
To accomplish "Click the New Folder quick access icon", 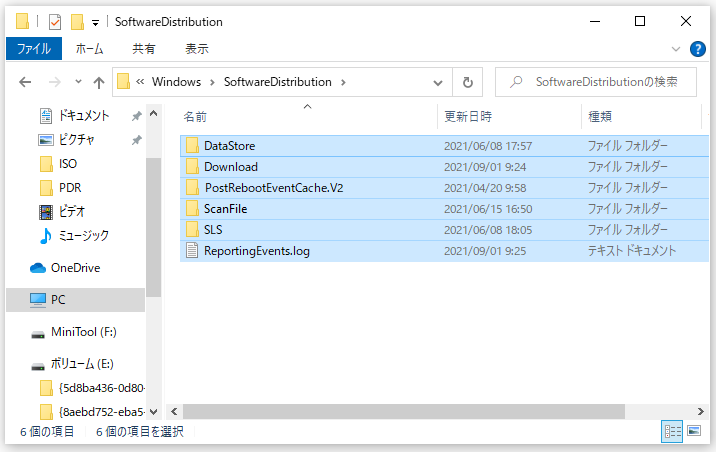I will click(x=77, y=21).
